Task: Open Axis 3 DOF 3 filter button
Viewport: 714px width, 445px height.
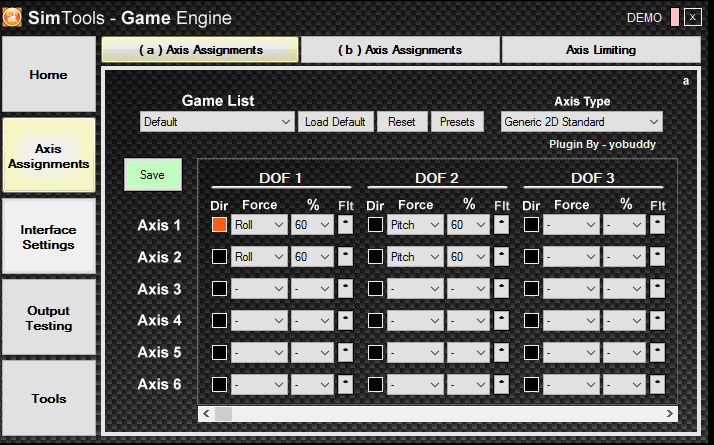Action: click(657, 288)
